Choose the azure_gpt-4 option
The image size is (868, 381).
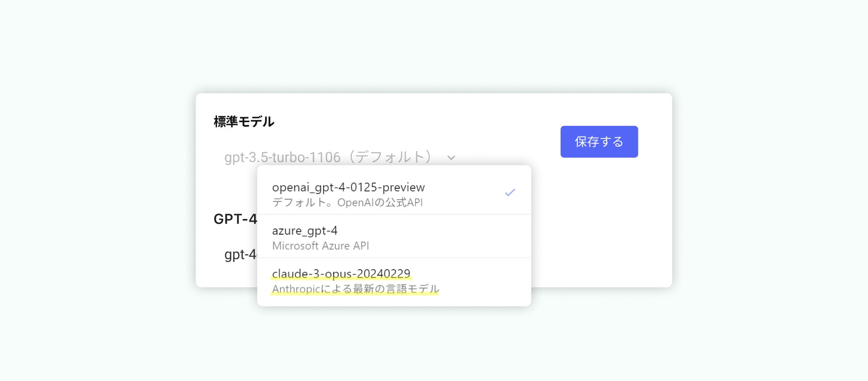click(x=394, y=236)
